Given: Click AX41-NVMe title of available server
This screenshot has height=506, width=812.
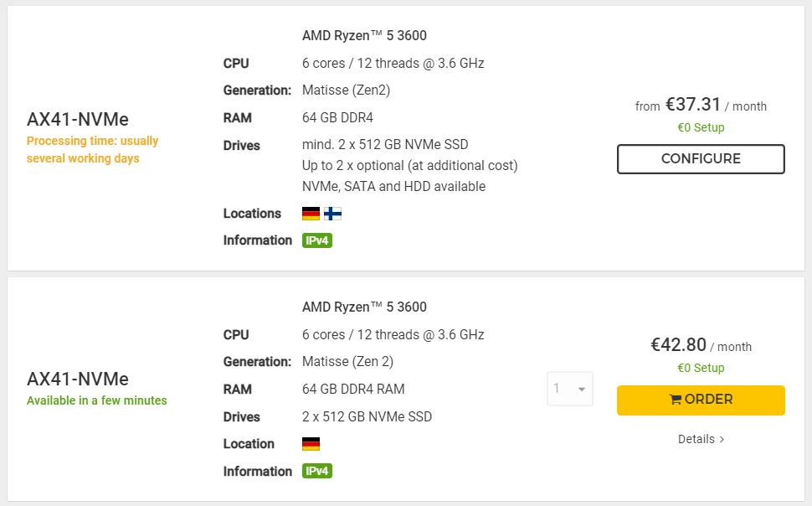Looking at the screenshot, I should click(x=78, y=379).
